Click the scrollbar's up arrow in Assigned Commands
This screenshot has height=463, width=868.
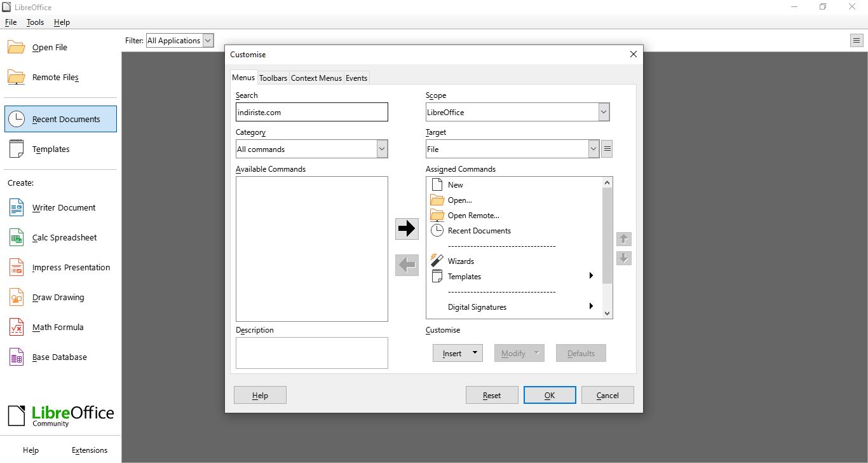coord(607,183)
